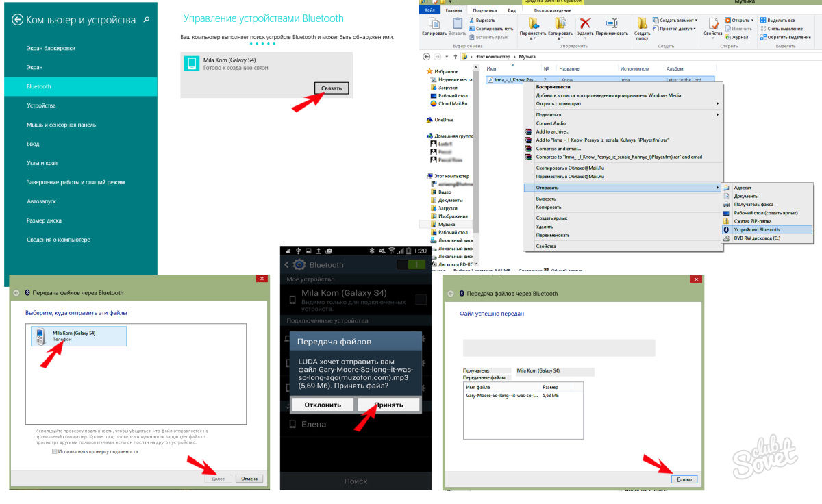Click Next (Далее) in Bluetooth transfer dialog
This screenshot has width=822, height=504.
click(219, 478)
